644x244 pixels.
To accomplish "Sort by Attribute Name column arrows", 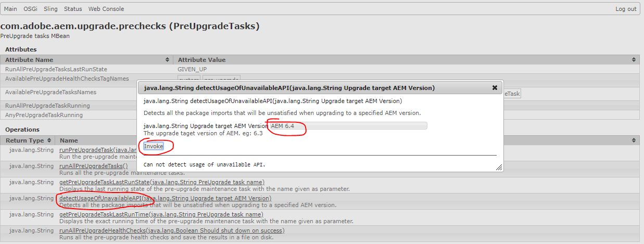I will pyautogui.click(x=167, y=60).
